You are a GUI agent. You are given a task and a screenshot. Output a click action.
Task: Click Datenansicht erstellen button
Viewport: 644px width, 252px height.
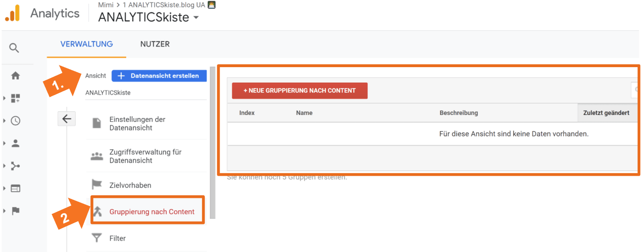tap(159, 76)
